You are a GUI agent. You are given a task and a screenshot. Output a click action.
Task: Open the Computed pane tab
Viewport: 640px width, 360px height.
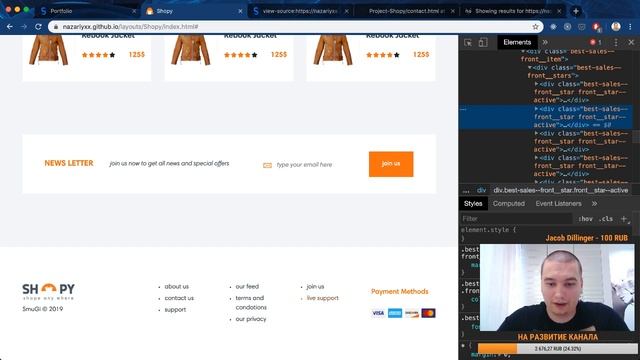click(x=509, y=204)
